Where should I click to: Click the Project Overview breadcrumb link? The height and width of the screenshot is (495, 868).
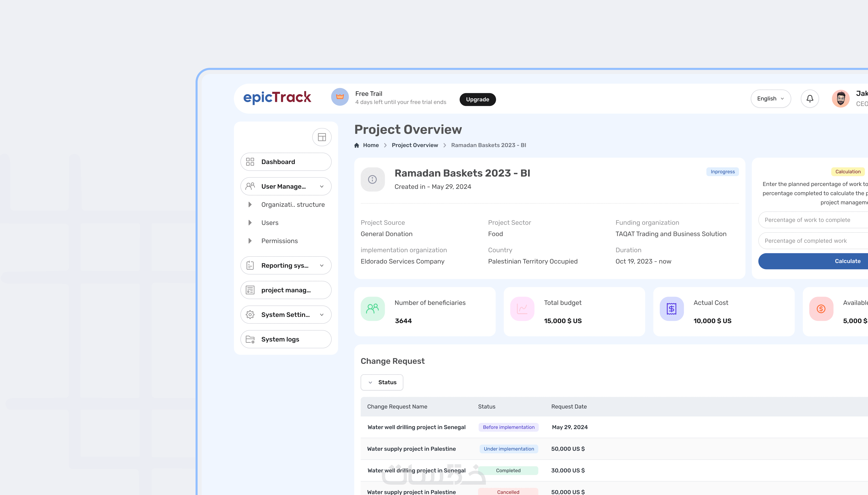click(415, 145)
